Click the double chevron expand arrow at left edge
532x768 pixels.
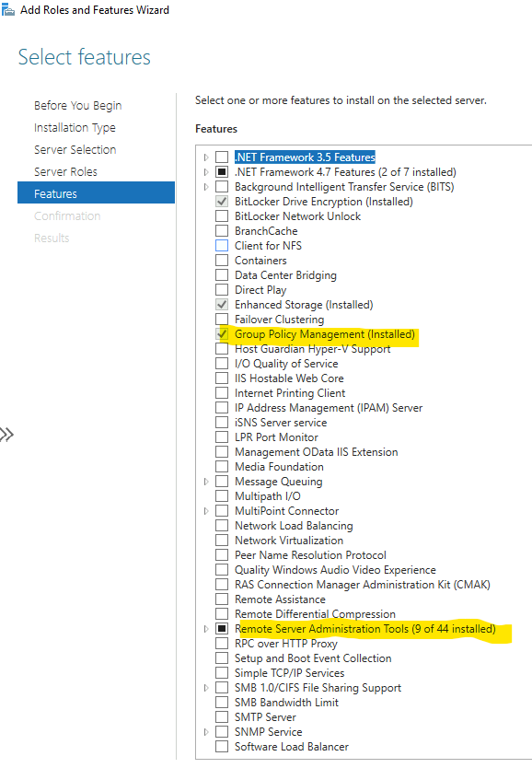click(6, 435)
